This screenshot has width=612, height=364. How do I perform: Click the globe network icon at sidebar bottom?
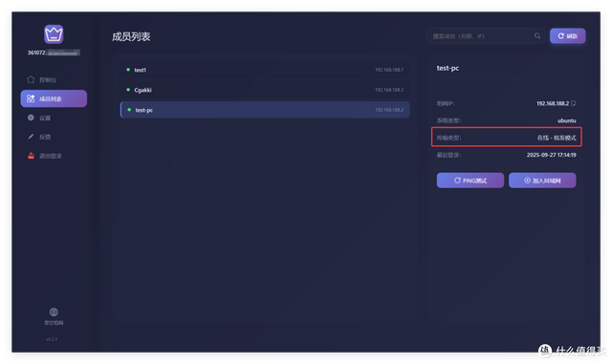54,312
